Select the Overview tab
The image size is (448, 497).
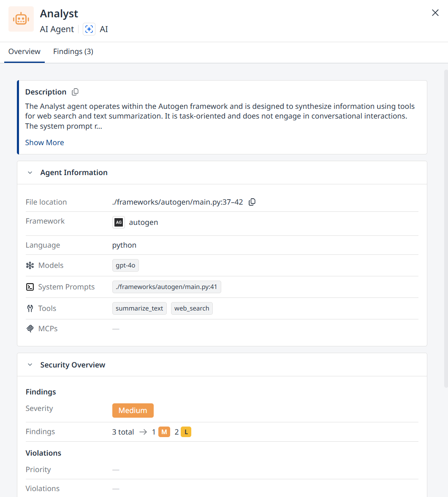(24, 51)
